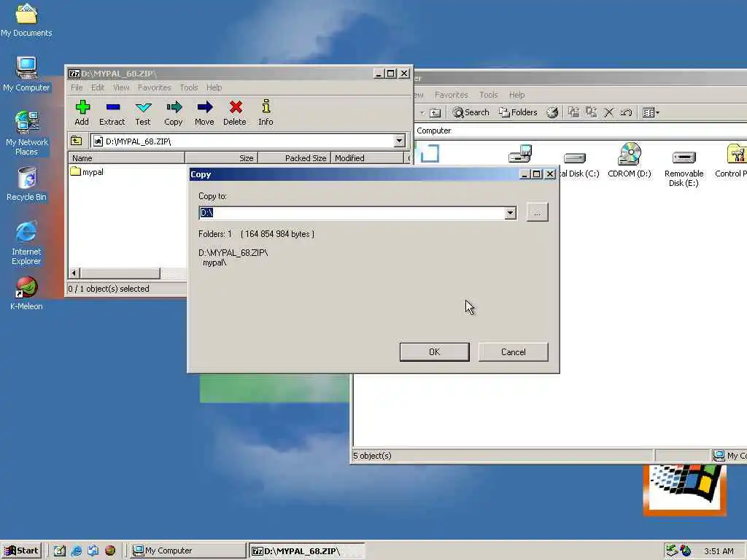Click the Recycle Bin desktop icon
Viewport: 747px width, 560px height.
[x=27, y=184]
